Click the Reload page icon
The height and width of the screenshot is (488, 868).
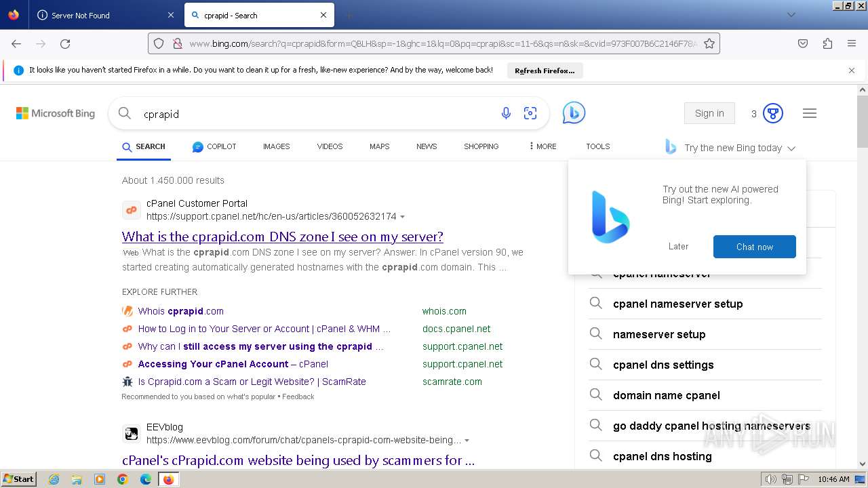pyautogui.click(x=65, y=43)
